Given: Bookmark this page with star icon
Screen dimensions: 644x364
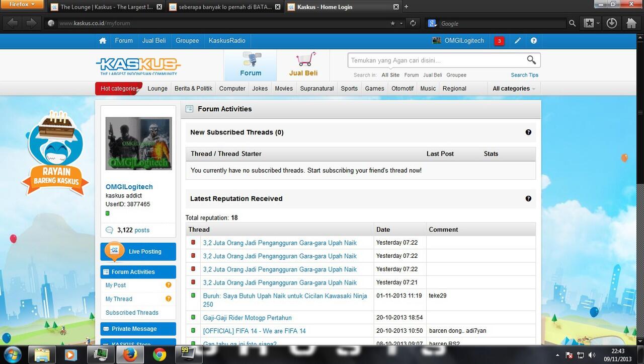Looking at the screenshot, I should (393, 23).
